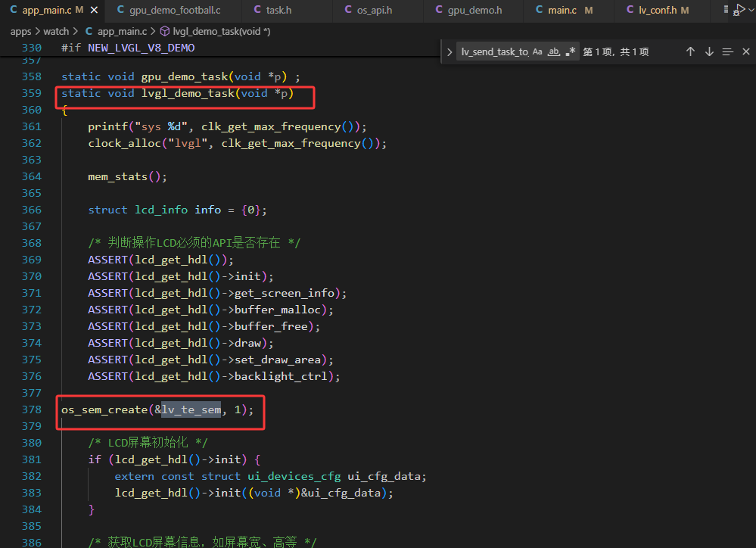756x548 pixels.
Task: Click the highlighted lv_te_sem identifier
Action: pos(191,409)
